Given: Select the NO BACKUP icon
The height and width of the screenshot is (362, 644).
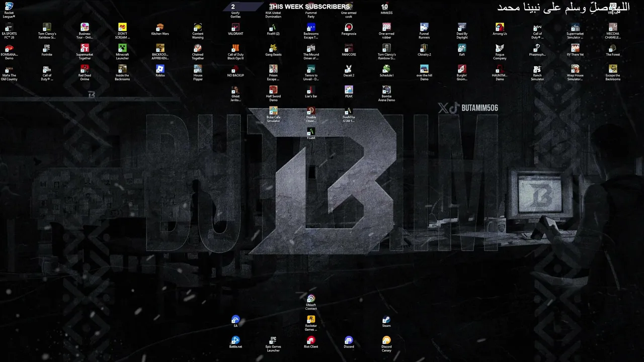Looking at the screenshot, I should tap(235, 71).
